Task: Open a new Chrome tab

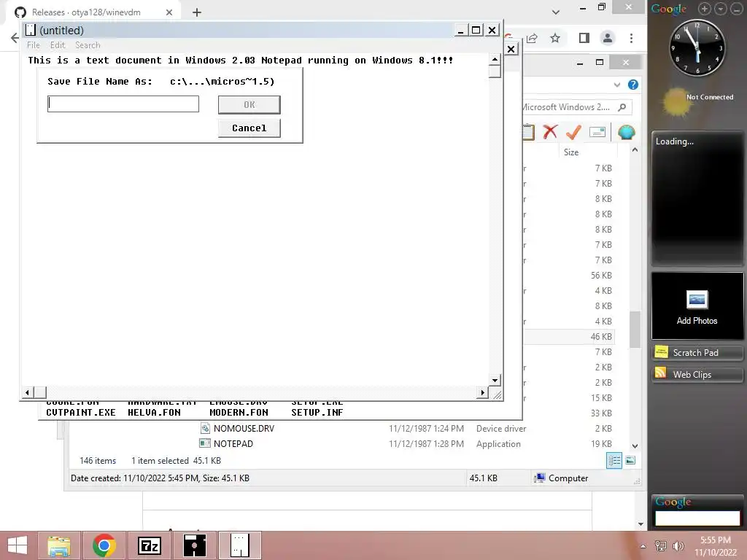Action: 197,12
